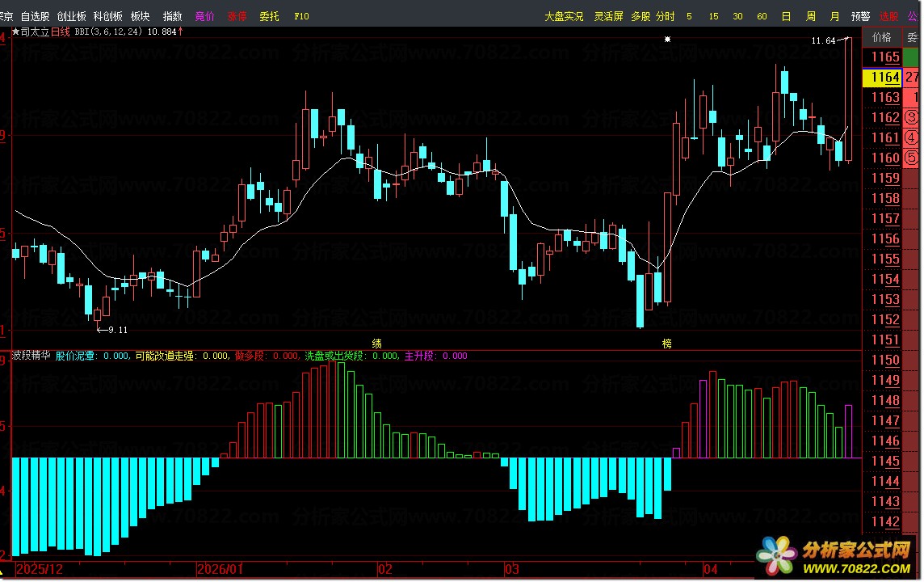
Task: Open the red 涨停 menu item
Action: [237, 16]
